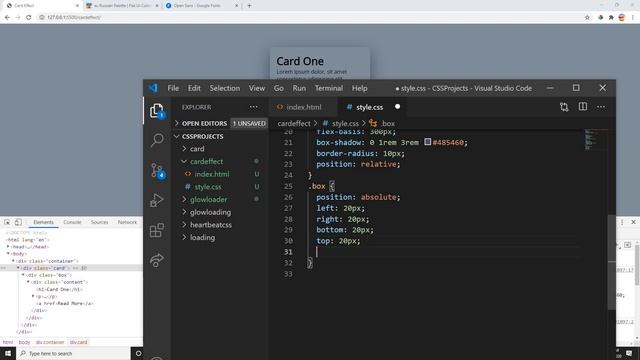Toggle the DevTools device toolbar icon
Screen dimensions: 640x360
18,222
